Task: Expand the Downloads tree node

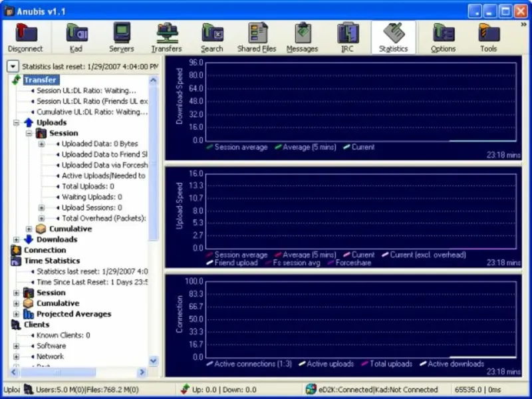Action: click(17, 239)
